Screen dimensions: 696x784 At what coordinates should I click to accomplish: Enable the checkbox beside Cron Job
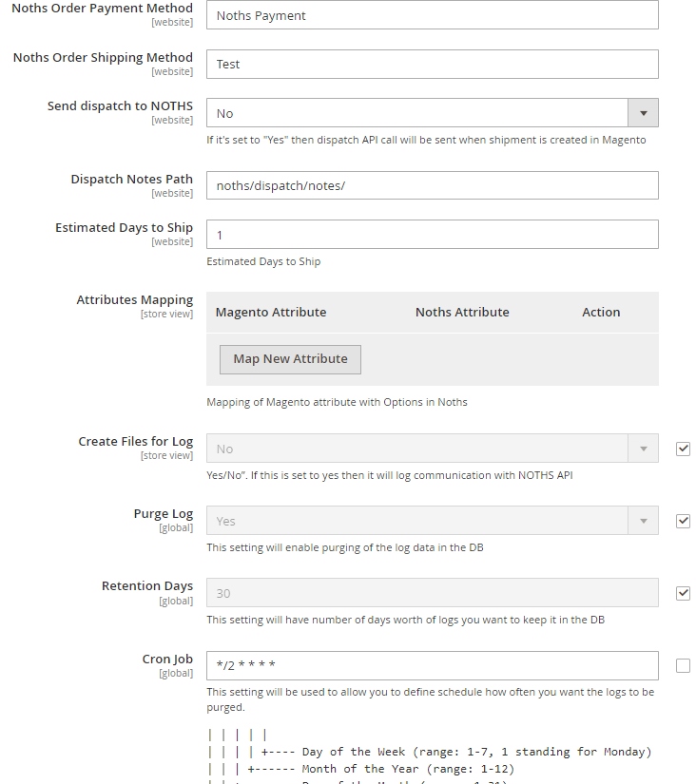tap(683, 665)
